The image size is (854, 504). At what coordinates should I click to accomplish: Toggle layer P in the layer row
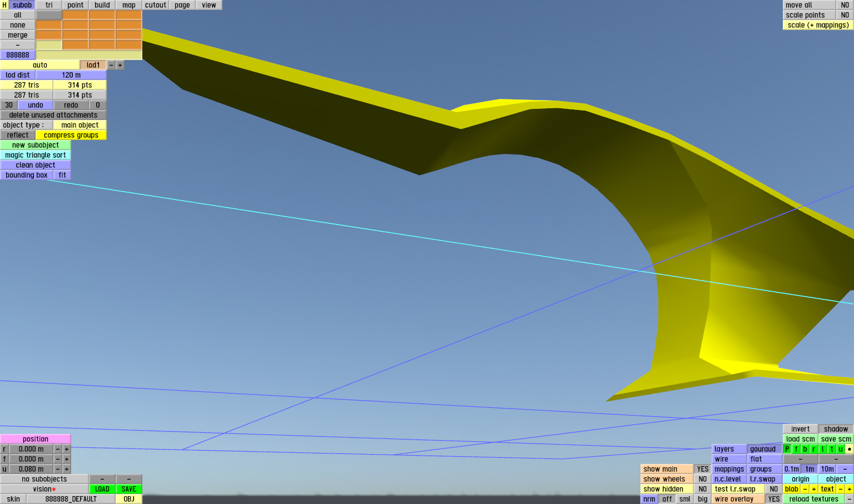(x=787, y=449)
